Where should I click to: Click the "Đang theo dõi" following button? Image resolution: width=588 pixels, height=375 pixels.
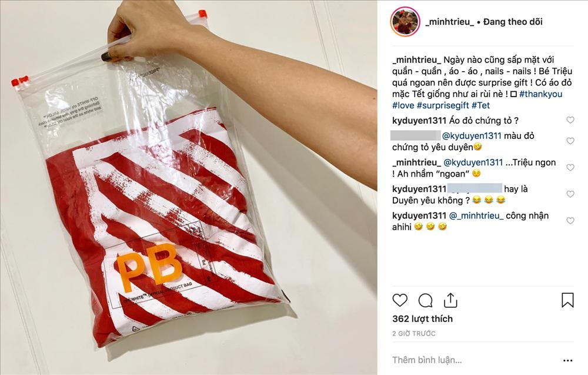click(513, 22)
